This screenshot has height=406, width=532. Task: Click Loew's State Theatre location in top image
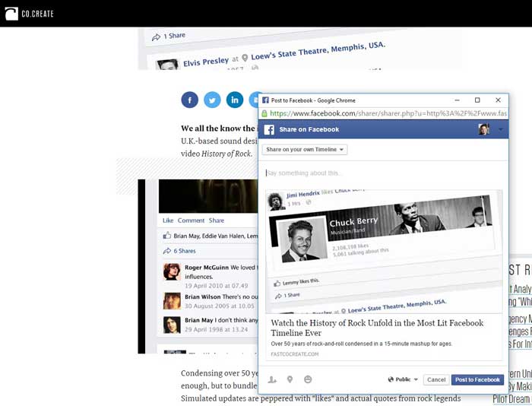[318, 51]
